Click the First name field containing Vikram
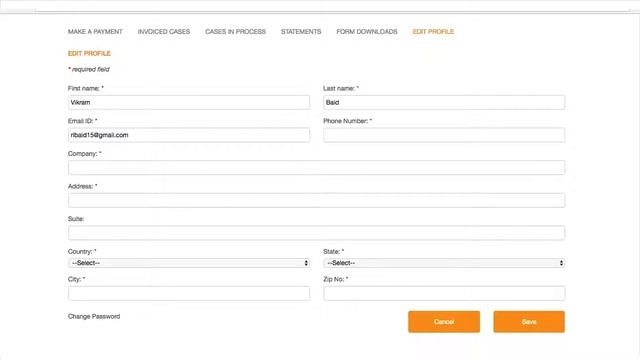The width and height of the screenshot is (640, 360). point(189,102)
